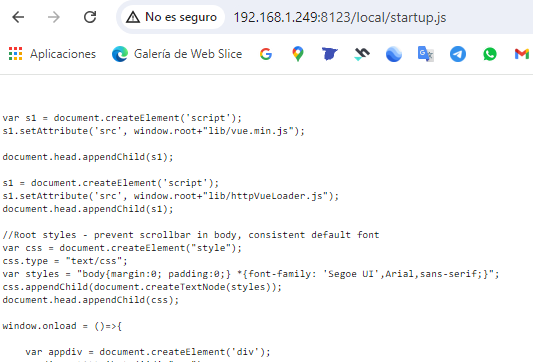Click the 'var css = document.createElement' line
Viewport: 533px width, 362px height.
[x=122, y=248]
